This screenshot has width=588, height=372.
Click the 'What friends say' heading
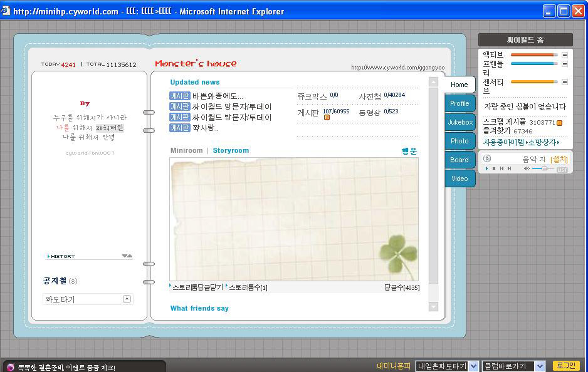point(199,308)
